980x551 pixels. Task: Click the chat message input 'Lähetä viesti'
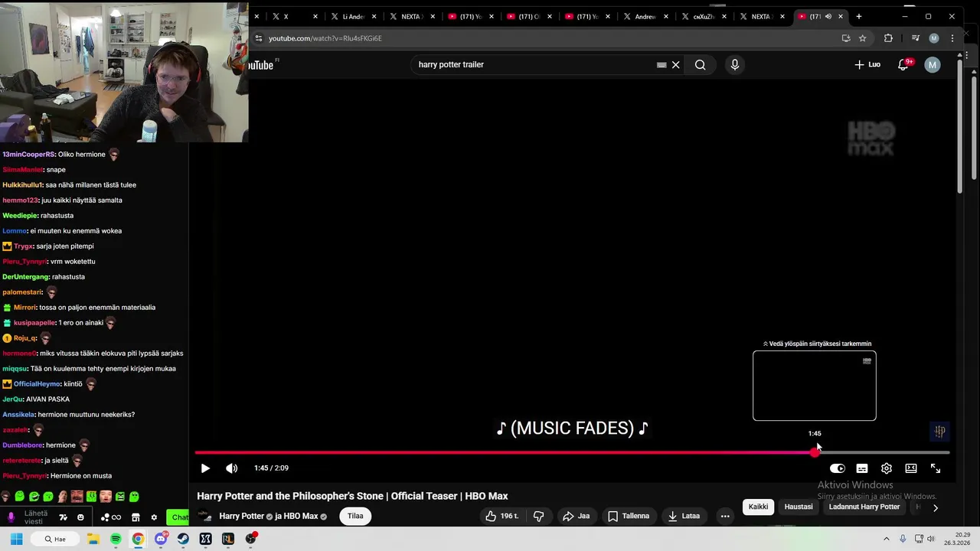pyautogui.click(x=35, y=517)
